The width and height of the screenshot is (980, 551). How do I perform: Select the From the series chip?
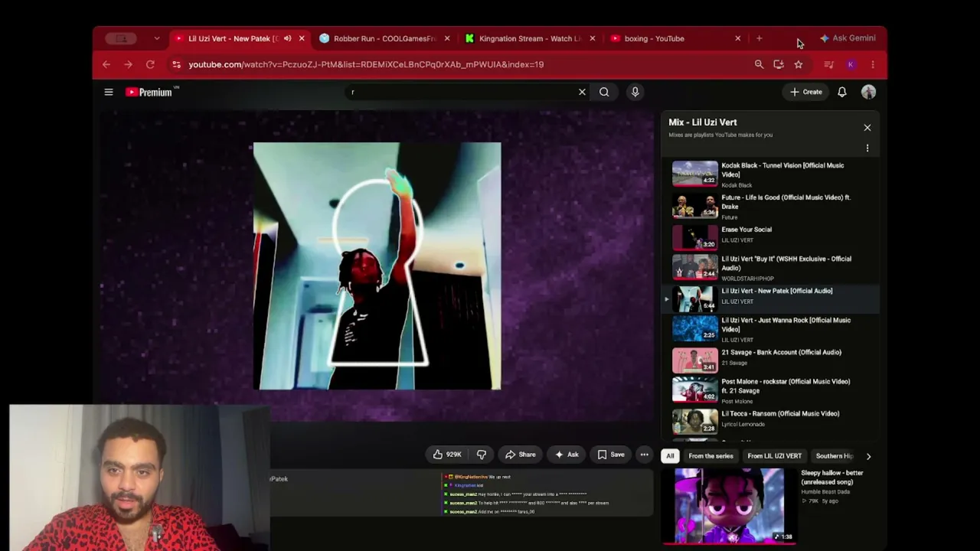click(x=710, y=456)
